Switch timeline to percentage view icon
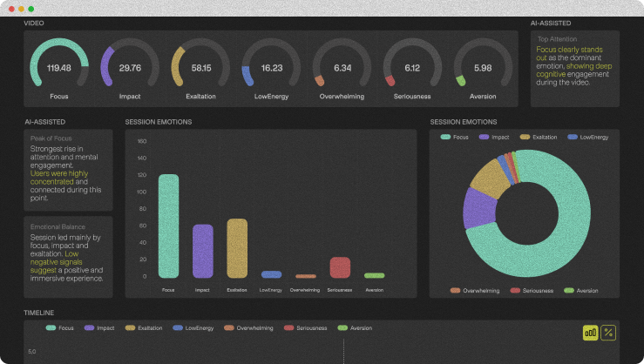The width and height of the screenshot is (644, 364). coord(608,332)
